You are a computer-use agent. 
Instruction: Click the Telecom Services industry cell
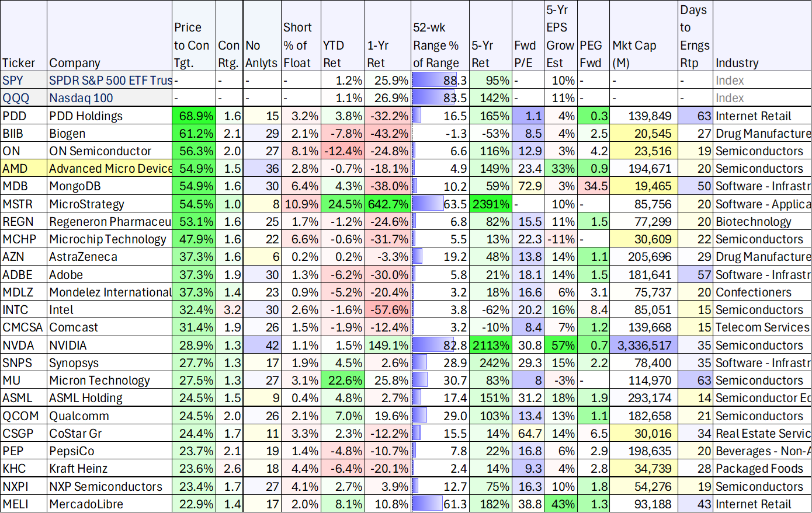[762, 327]
